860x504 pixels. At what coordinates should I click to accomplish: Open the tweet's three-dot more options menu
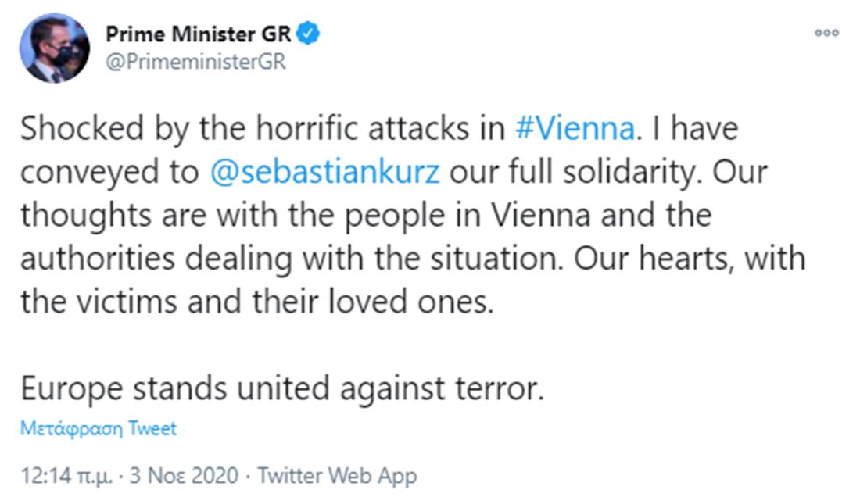pos(826,34)
